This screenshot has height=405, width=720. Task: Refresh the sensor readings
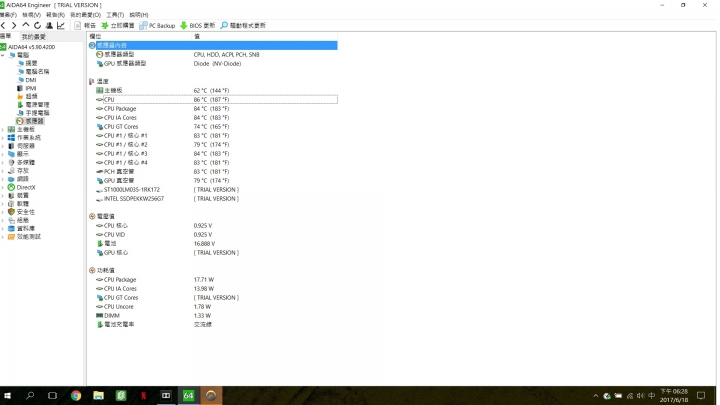coord(37,25)
